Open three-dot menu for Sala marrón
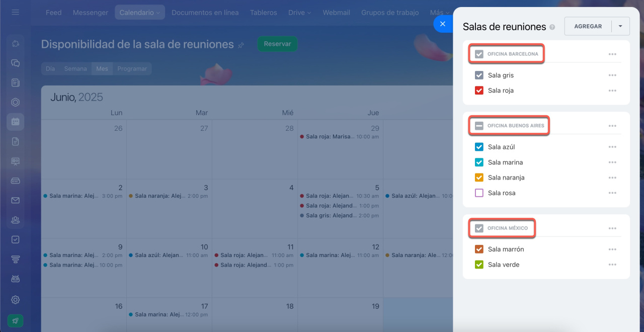This screenshot has width=644, height=332. [612, 250]
